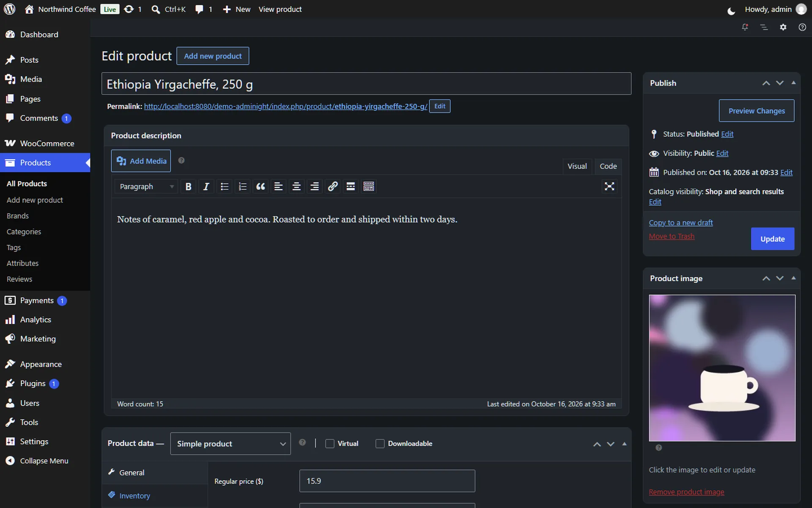Open WooCommerce in the sidebar menu
812x508 pixels.
click(x=45, y=144)
